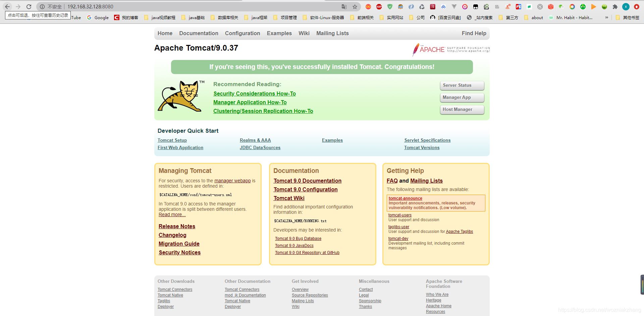Bookmark this page using the star icon

354,6
